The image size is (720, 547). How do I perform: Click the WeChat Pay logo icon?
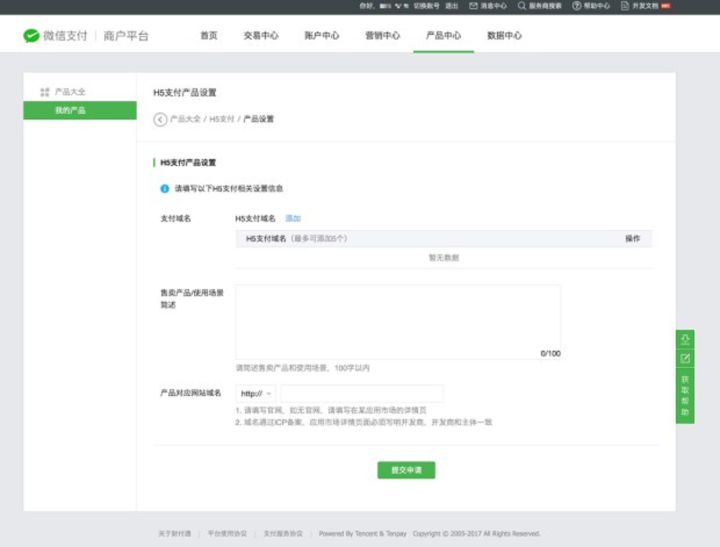click(31, 36)
